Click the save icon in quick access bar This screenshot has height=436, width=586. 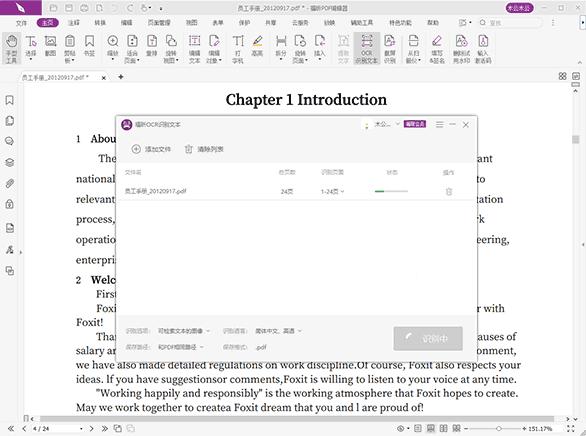(x=69, y=8)
